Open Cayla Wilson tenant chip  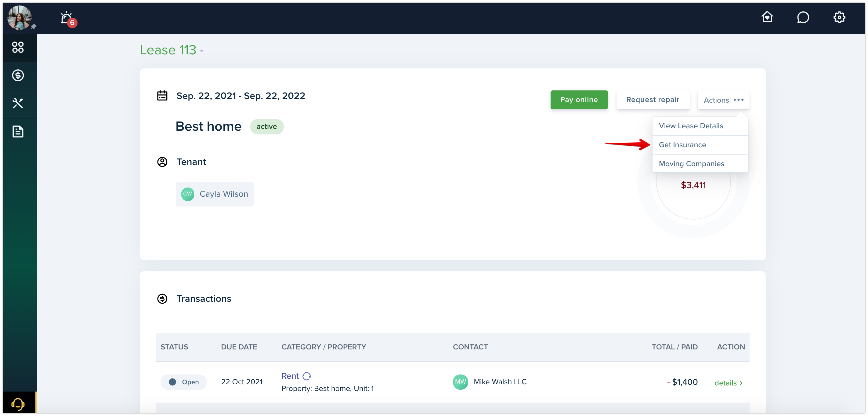click(214, 194)
